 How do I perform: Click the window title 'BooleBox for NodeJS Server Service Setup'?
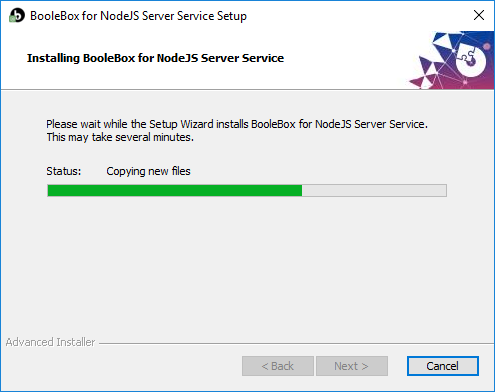[138, 16]
